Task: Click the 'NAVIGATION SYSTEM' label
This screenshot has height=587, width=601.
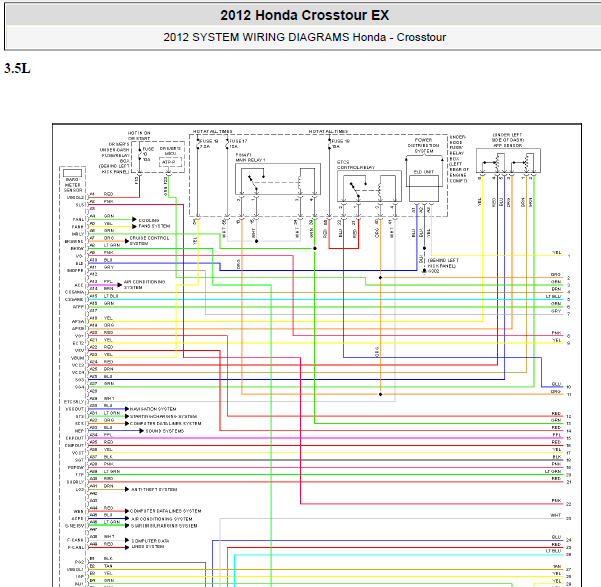Action: (153, 409)
